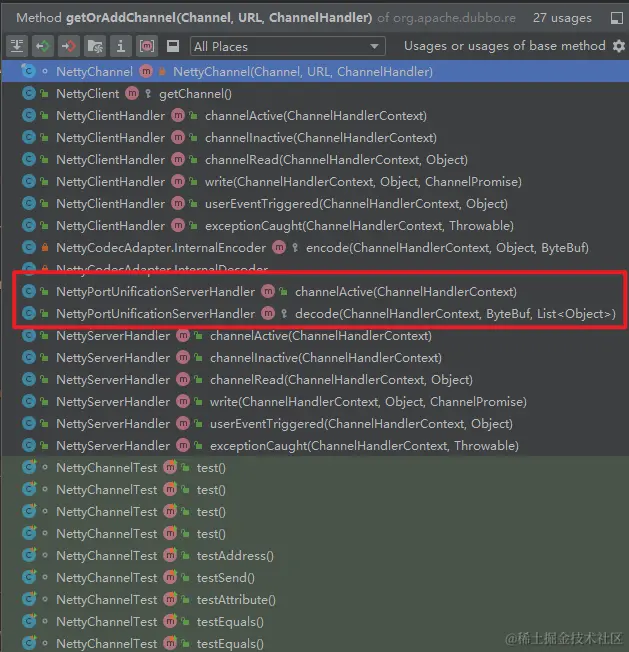629x652 pixels.
Task: Click test method icon on testSend row
Action: click(x=170, y=578)
